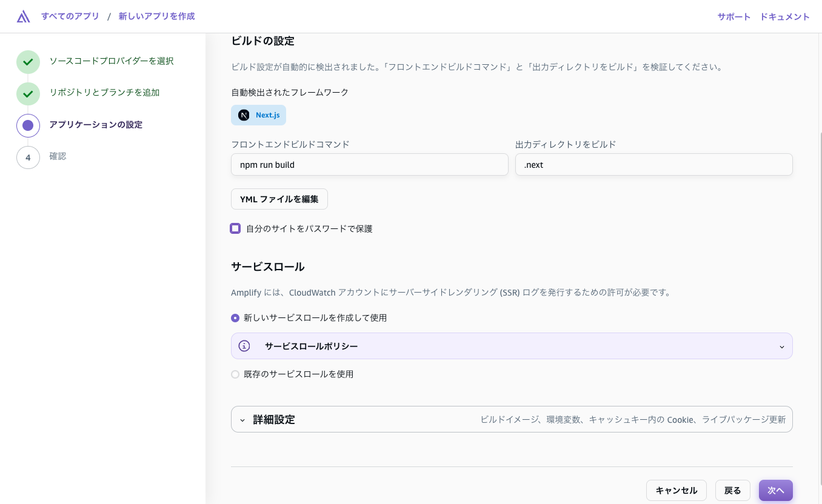Open the ドキュメント link

click(x=784, y=16)
